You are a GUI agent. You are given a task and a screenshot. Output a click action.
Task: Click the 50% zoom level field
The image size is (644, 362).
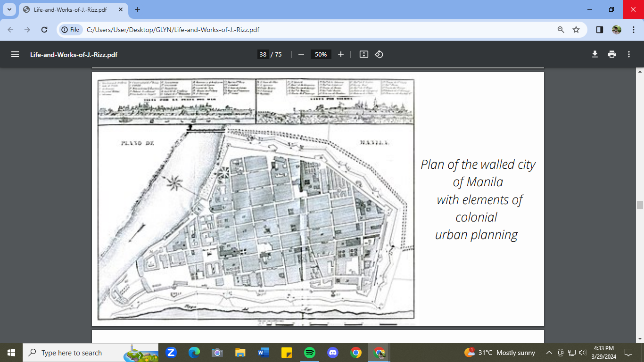(x=321, y=54)
